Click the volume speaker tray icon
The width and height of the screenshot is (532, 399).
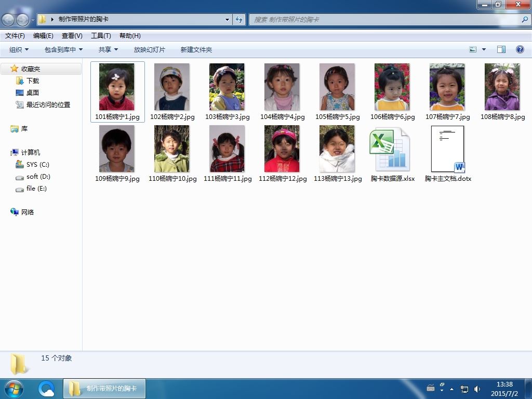[477, 389]
